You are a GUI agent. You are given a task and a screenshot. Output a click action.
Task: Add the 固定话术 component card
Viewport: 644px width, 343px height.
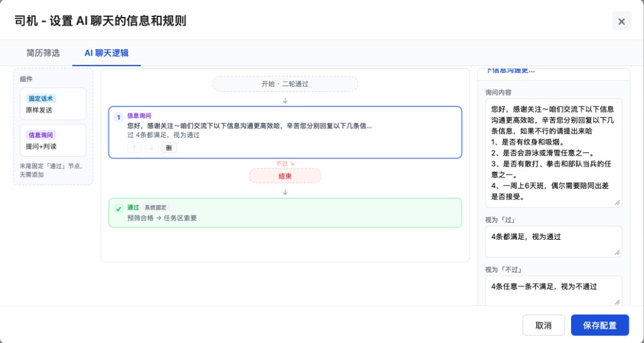pyautogui.click(x=53, y=104)
